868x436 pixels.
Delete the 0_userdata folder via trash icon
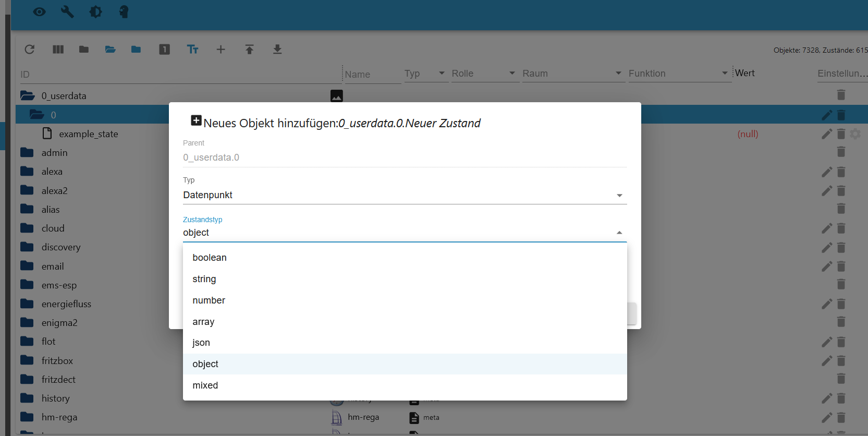click(841, 95)
